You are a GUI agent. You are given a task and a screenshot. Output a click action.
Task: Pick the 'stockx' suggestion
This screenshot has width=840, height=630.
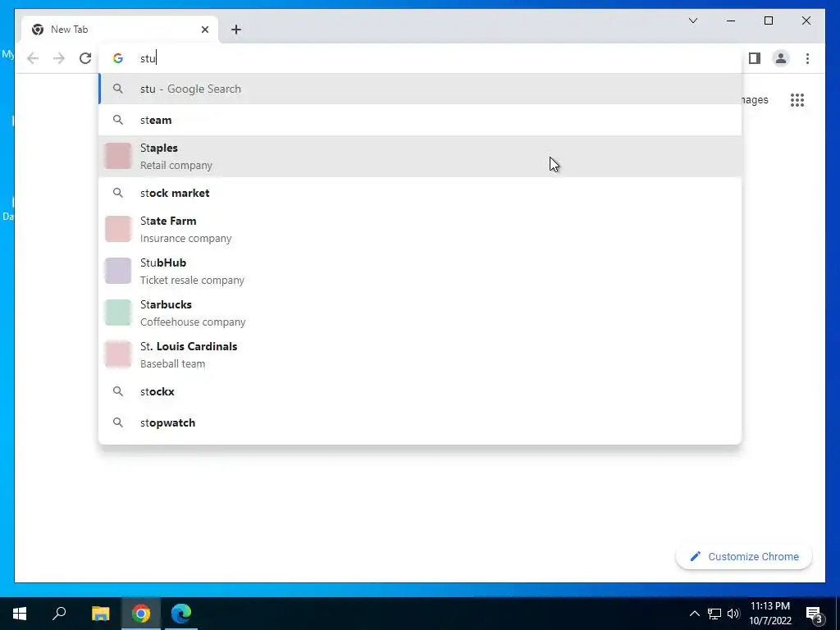[x=420, y=391]
